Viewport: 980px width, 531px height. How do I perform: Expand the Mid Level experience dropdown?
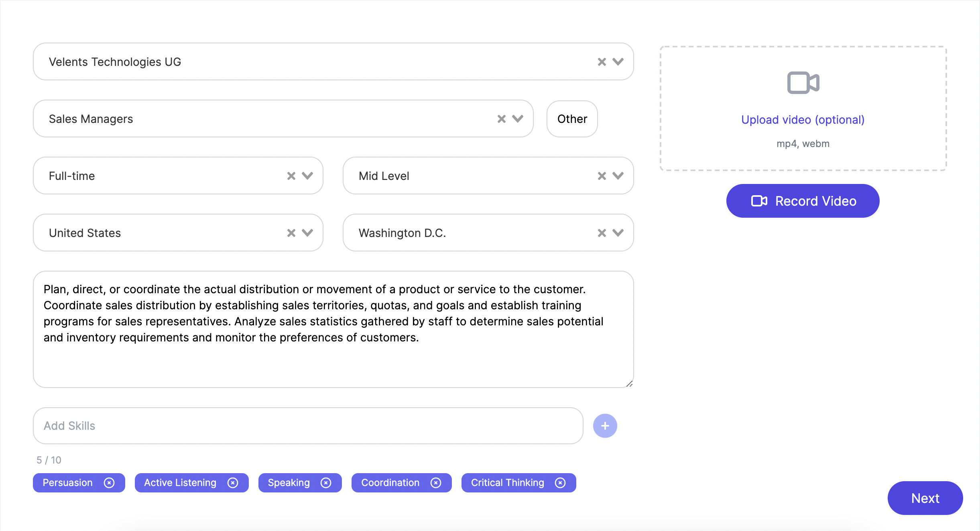point(618,176)
